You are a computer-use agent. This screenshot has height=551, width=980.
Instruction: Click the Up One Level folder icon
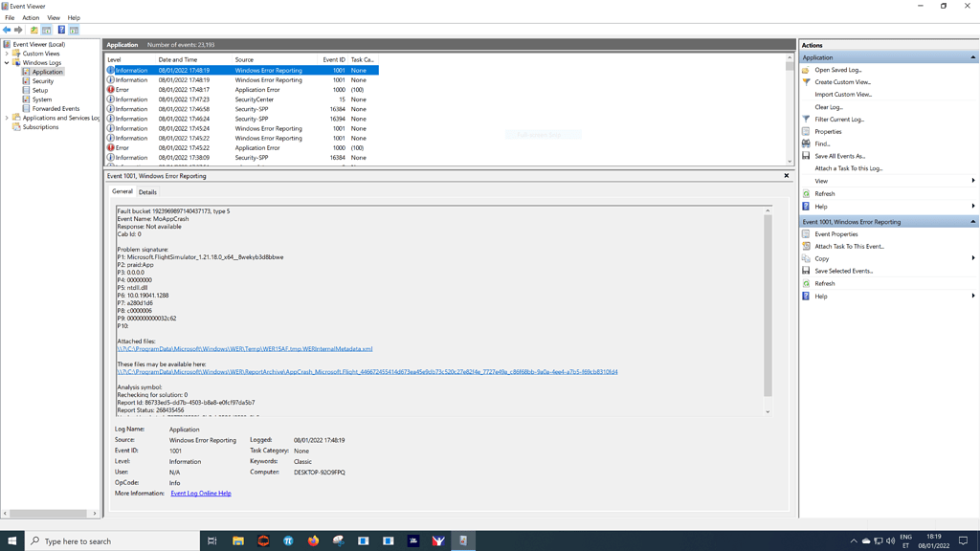34,30
